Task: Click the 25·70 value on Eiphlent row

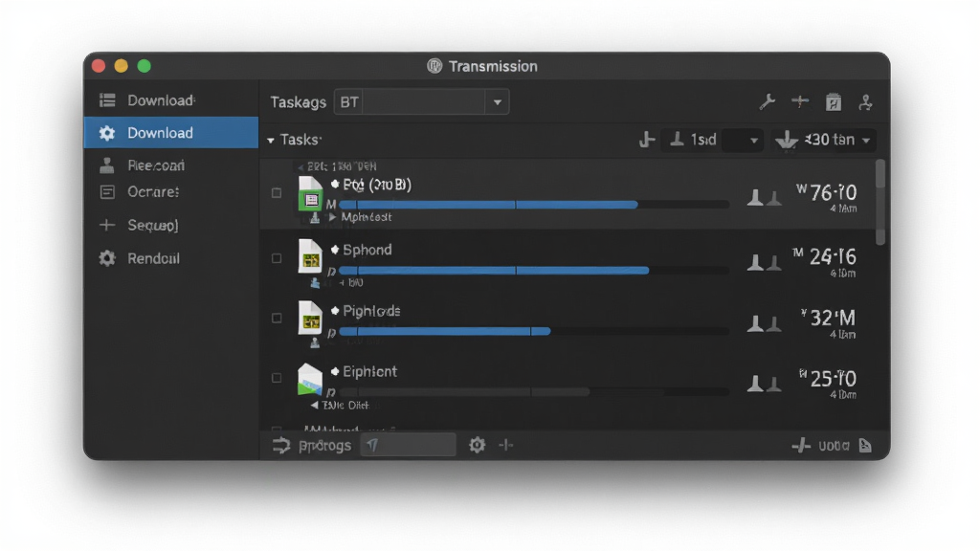Action: [x=834, y=379]
